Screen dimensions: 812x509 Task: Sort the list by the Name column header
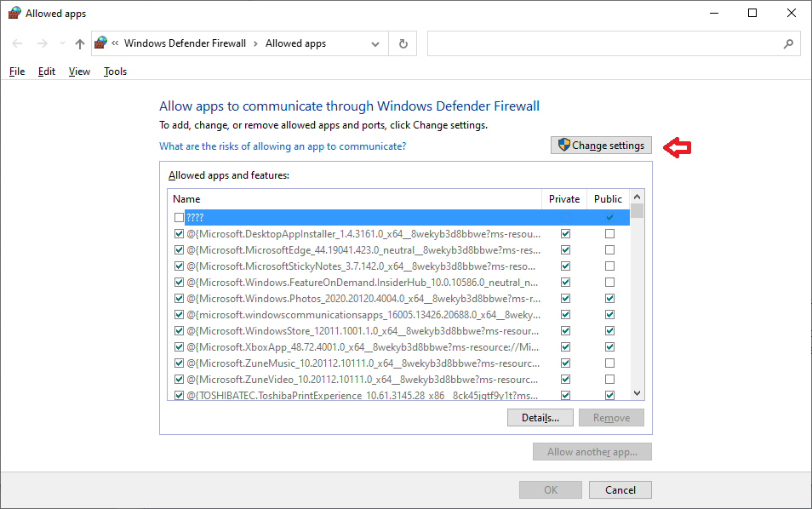[355, 199]
